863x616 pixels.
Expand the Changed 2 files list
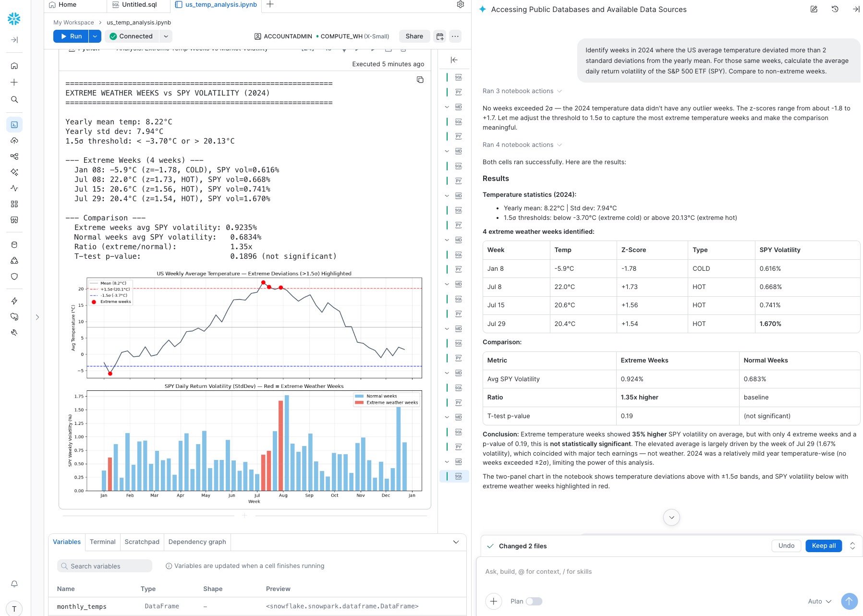pyautogui.click(x=852, y=546)
